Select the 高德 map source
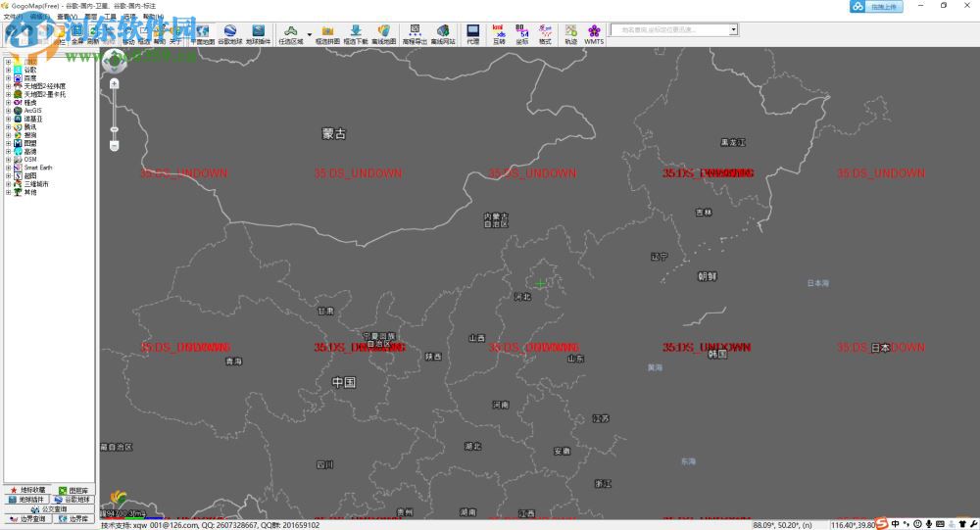The height and width of the screenshot is (530, 980). (x=30, y=151)
